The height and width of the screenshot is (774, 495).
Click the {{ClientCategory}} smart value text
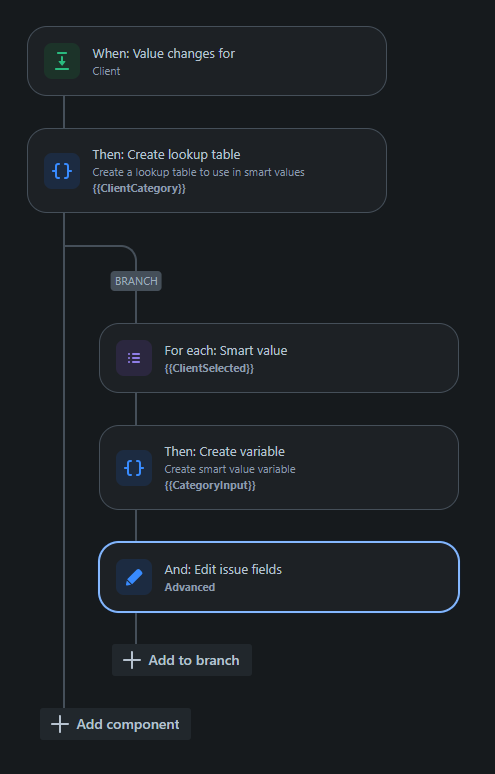point(139,189)
